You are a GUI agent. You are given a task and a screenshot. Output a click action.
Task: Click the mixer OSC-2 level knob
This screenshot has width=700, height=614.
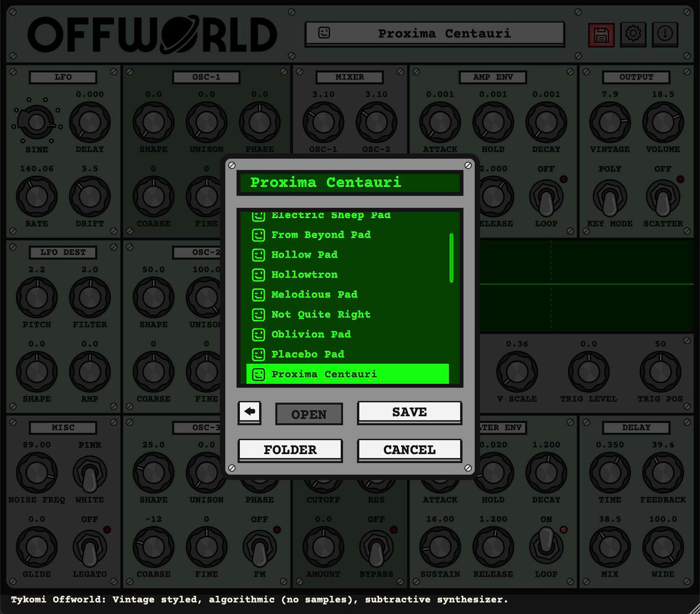tap(376, 122)
